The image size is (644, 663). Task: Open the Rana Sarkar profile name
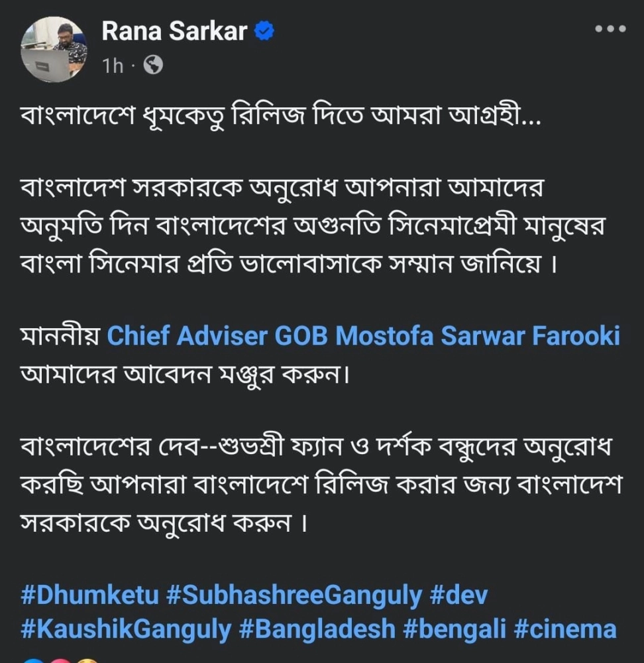pos(174,31)
